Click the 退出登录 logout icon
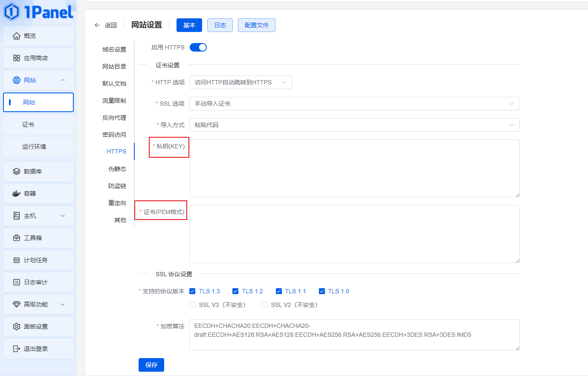 (x=17, y=349)
